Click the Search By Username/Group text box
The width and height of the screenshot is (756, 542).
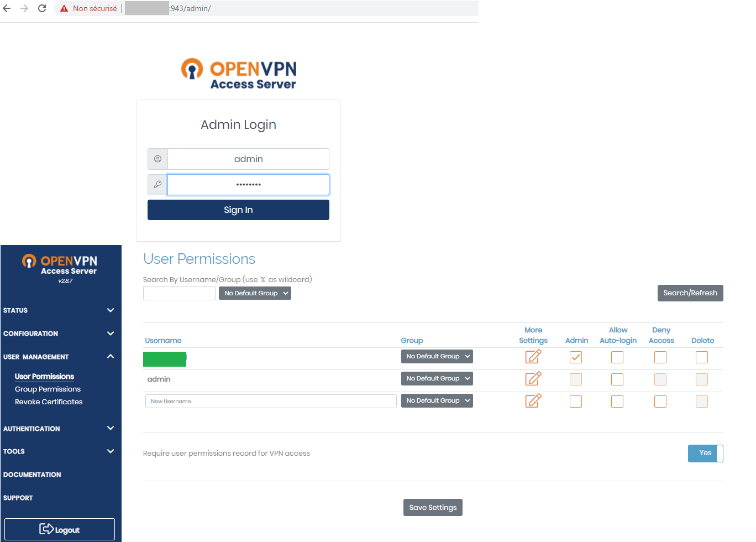point(179,293)
